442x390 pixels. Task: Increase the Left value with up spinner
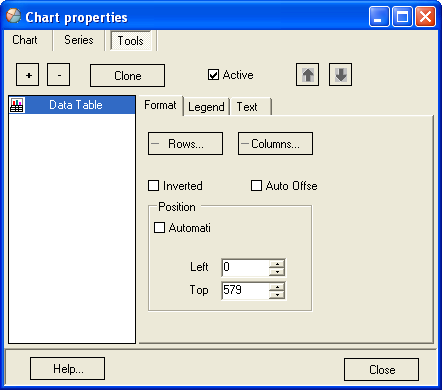pyautogui.click(x=277, y=264)
